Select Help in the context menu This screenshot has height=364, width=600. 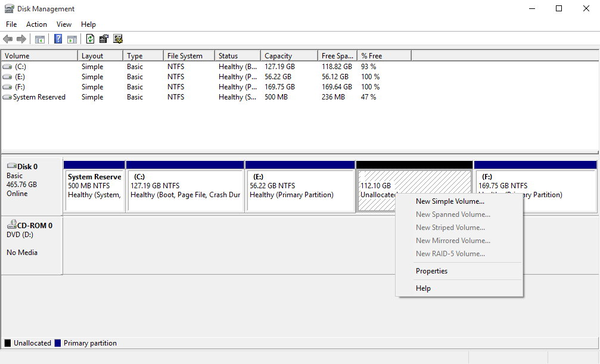coord(459,288)
